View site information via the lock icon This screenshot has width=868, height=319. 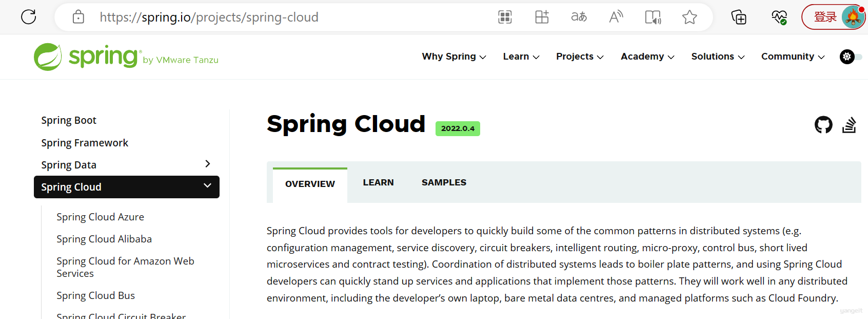click(x=78, y=17)
